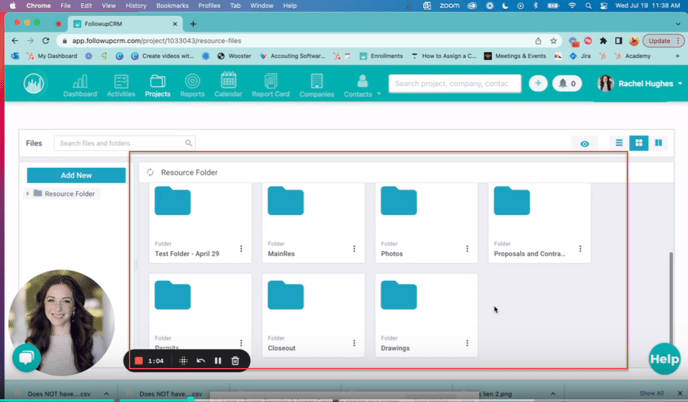Image resolution: width=688 pixels, height=402 pixels.
Task: Open the Chrome View menu
Action: [x=108, y=6]
